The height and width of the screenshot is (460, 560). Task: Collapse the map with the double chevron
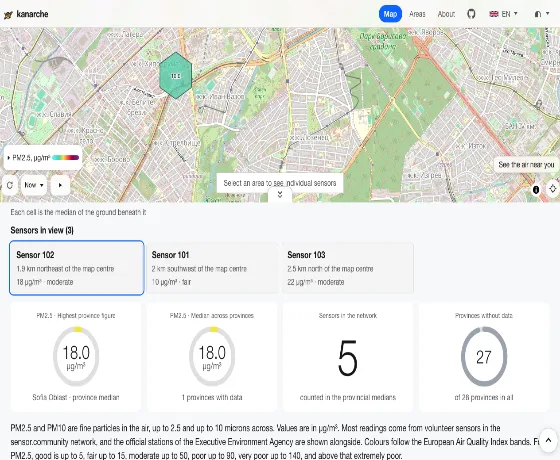pyautogui.click(x=280, y=195)
